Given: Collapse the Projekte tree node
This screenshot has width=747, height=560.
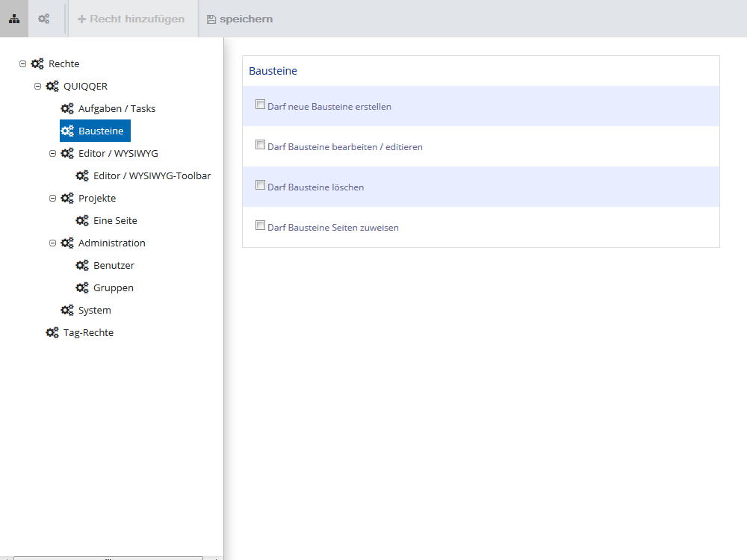Looking at the screenshot, I should click(x=52, y=198).
